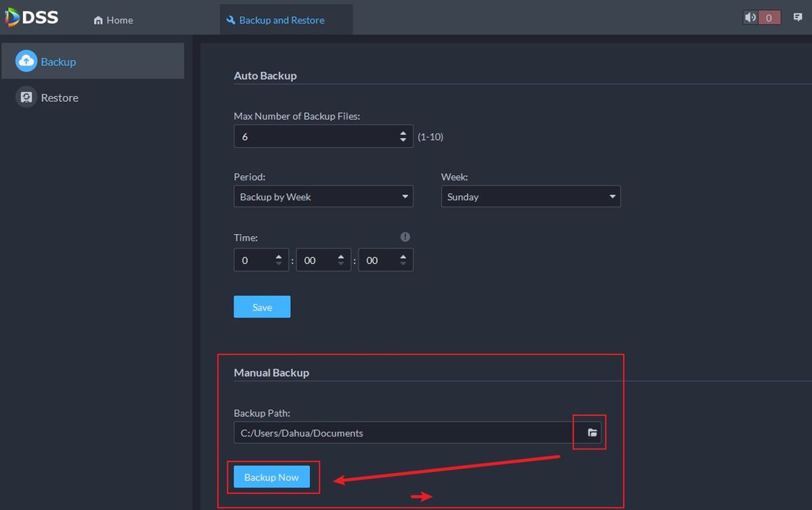Image resolution: width=812 pixels, height=510 pixels.
Task: Click the Save button
Action: pyautogui.click(x=262, y=306)
